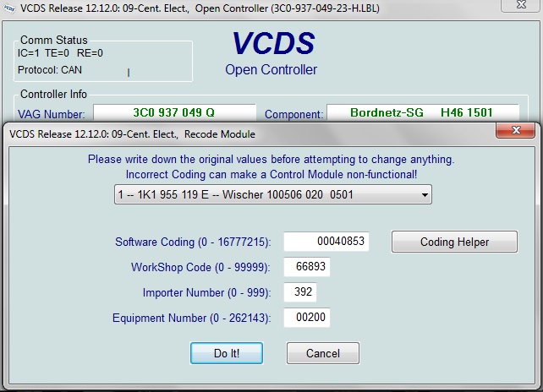543x392 pixels.
Task: Click the Software Coding label text
Action: click(193, 242)
